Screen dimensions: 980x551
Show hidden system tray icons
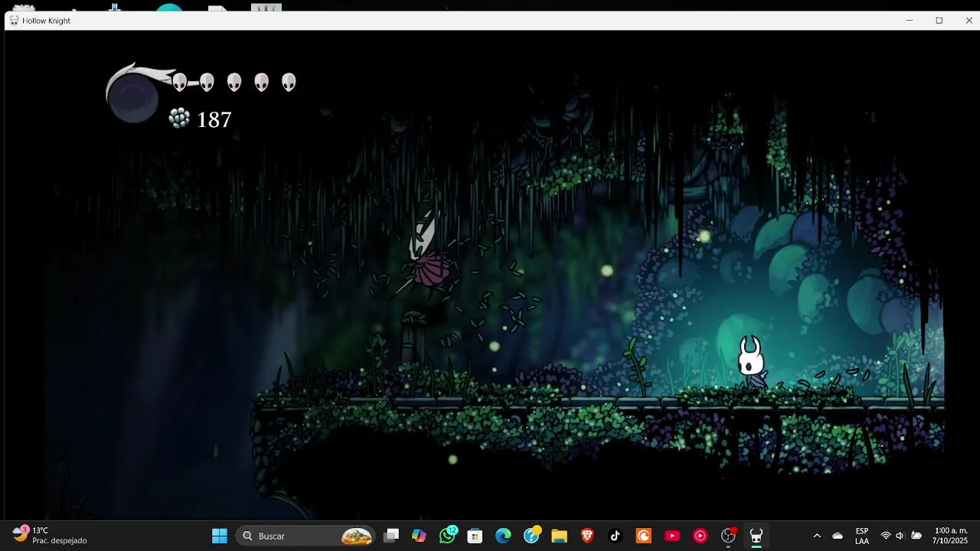pos(816,536)
